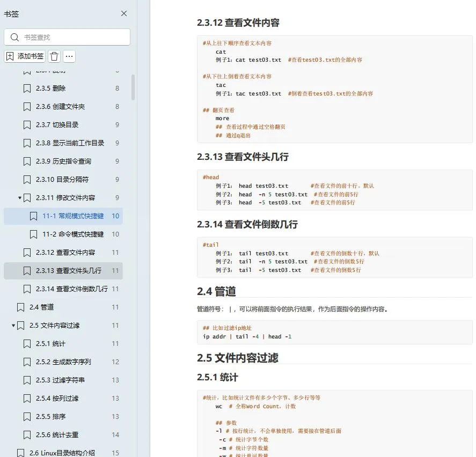
Task: Click bookmark icon beside 2.3.10 目录分隔符
Action: tap(27, 180)
